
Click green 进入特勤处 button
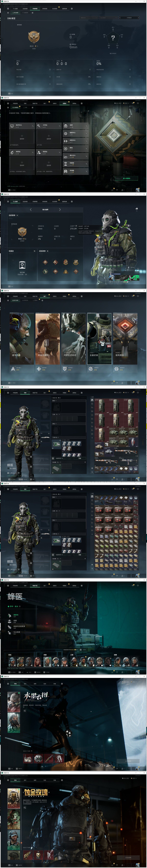click(x=126, y=178)
